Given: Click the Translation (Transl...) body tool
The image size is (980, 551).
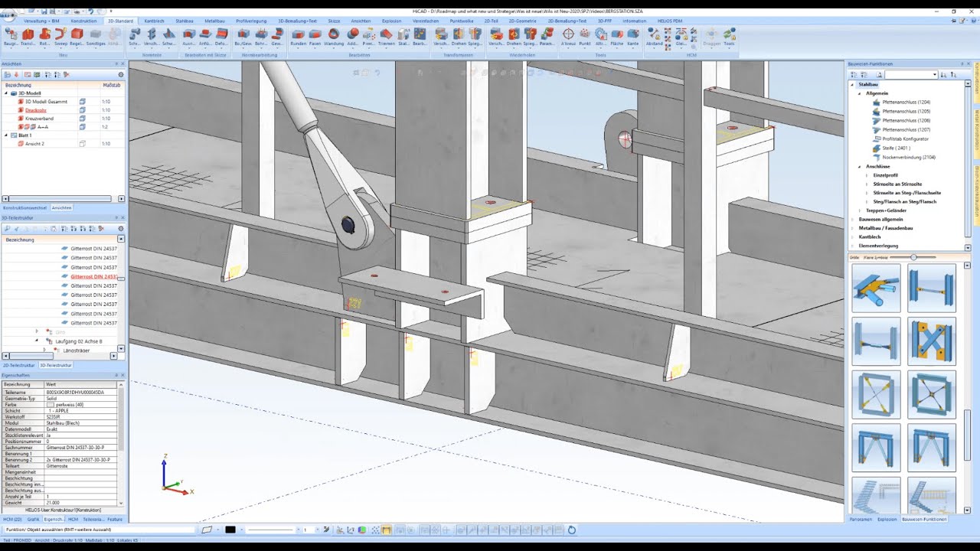Looking at the screenshot, I should (x=28, y=37).
